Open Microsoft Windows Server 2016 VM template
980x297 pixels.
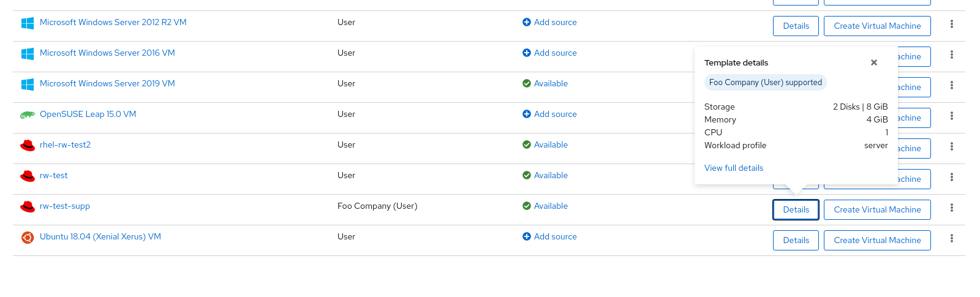tap(107, 53)
